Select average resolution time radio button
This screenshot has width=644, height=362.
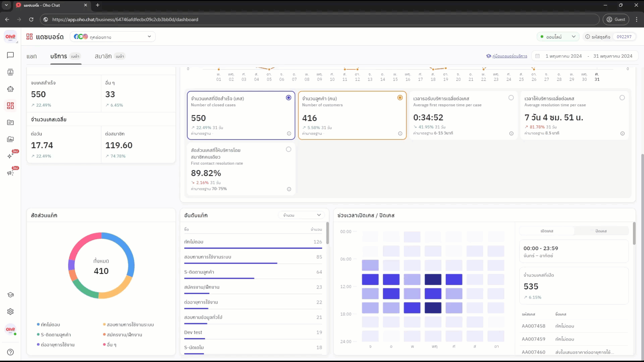(x=622, y=98)
